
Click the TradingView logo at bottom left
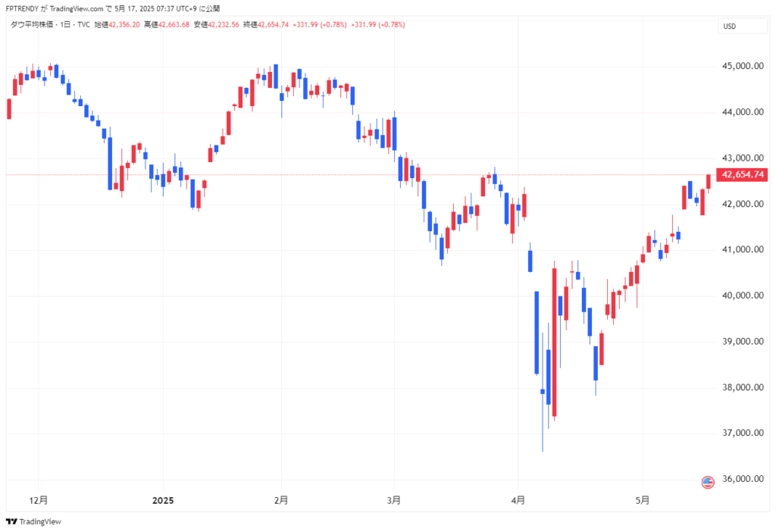click(x=33, y=521)
